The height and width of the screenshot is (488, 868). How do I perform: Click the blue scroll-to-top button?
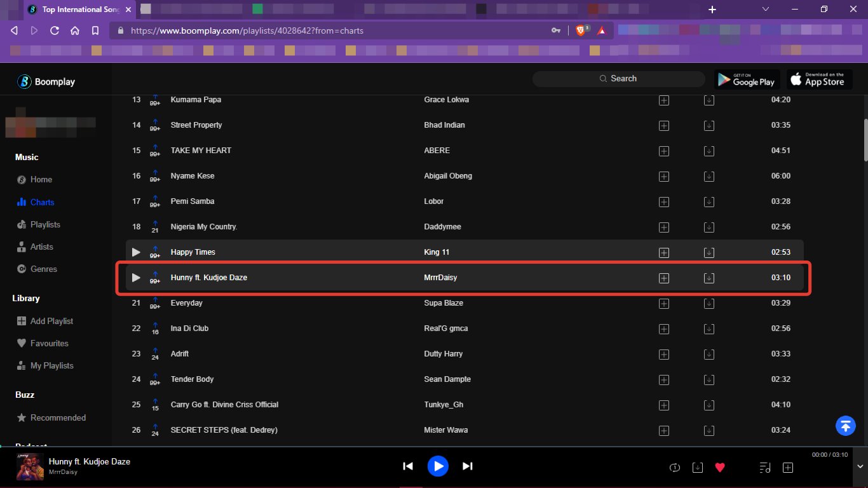click(x=845, y=426)
